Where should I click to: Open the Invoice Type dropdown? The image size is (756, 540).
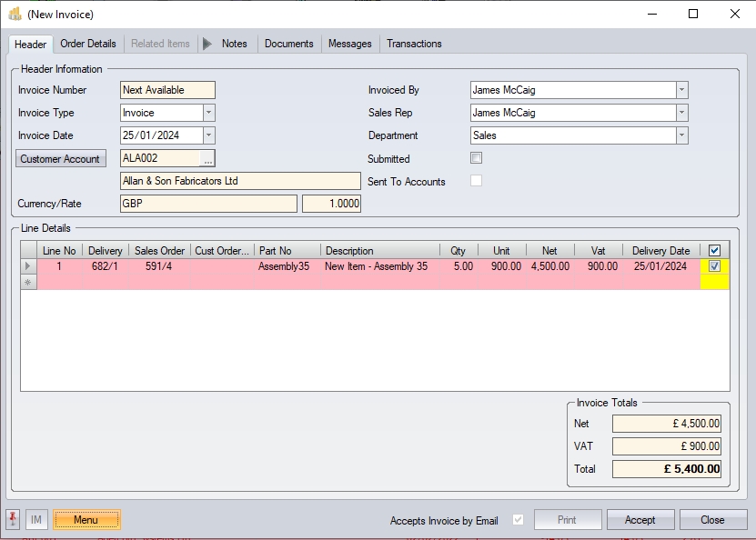click(x=208, y=113)
